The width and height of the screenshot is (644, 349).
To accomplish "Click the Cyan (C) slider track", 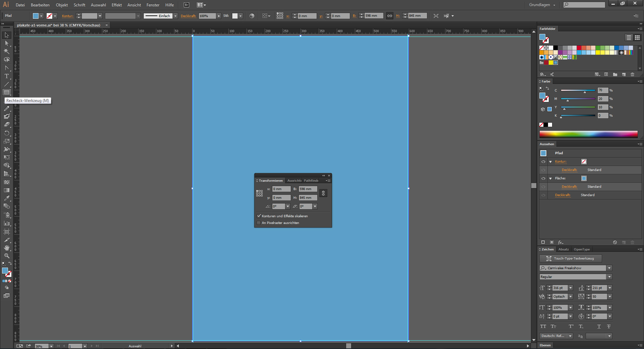I will (578, 90).
